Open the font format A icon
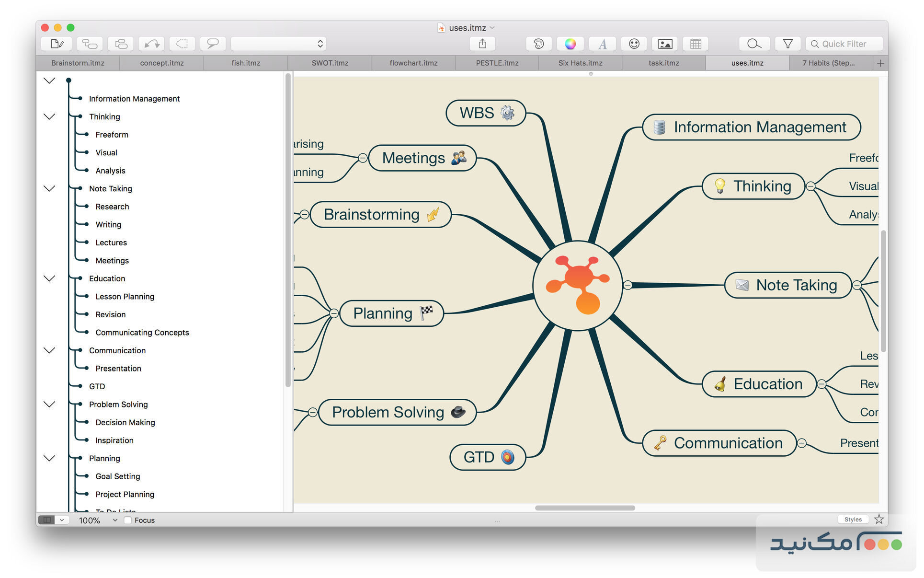 click(x=603, y=44)
